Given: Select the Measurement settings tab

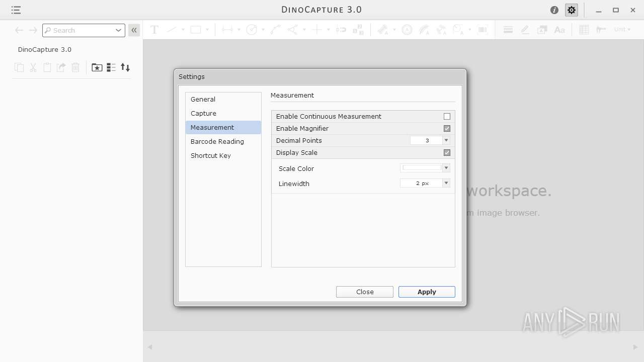Looking at the screenshot, I should point(223,127).
